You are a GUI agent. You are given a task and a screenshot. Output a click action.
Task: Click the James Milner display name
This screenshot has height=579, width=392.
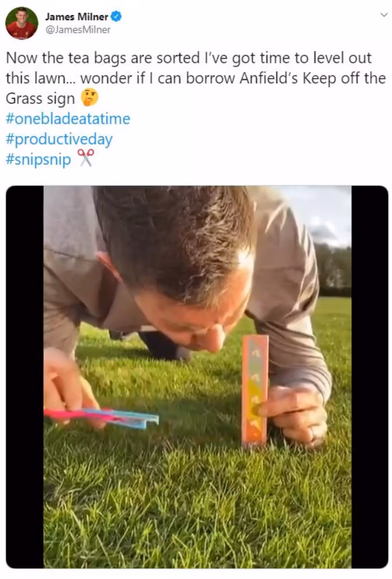coord(77,17)
